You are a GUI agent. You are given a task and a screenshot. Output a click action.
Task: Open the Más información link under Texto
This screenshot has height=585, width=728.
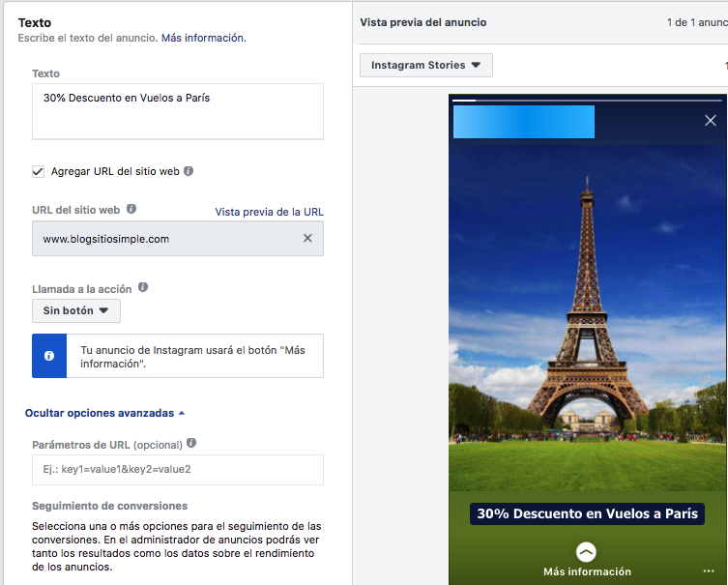[203, 38]
